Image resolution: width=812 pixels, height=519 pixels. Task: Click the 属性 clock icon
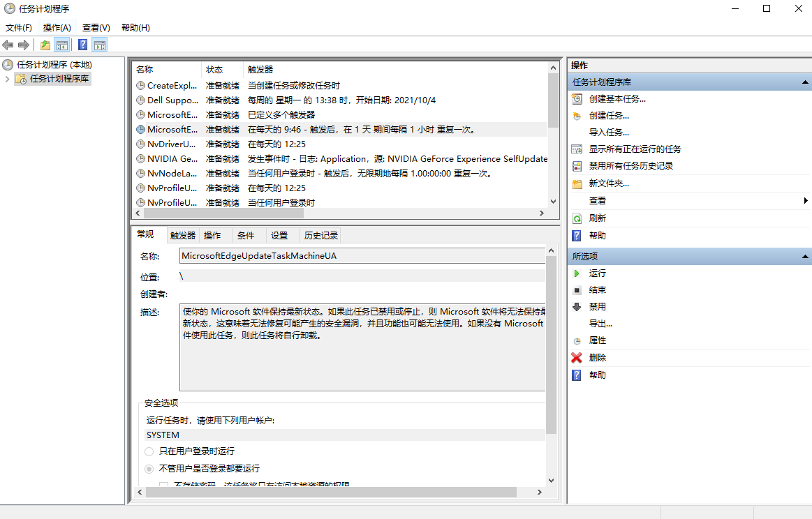point(577,341)
